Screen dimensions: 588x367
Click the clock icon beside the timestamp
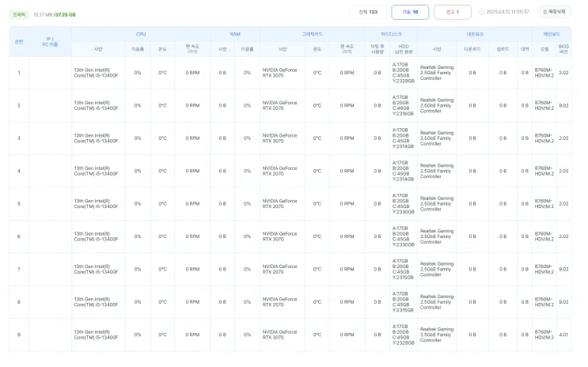click(481, 12)
